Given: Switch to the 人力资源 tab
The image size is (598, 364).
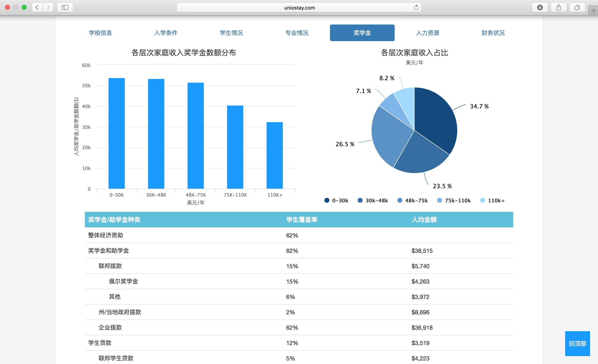Looking at the screenshot, I should point(428,33).
